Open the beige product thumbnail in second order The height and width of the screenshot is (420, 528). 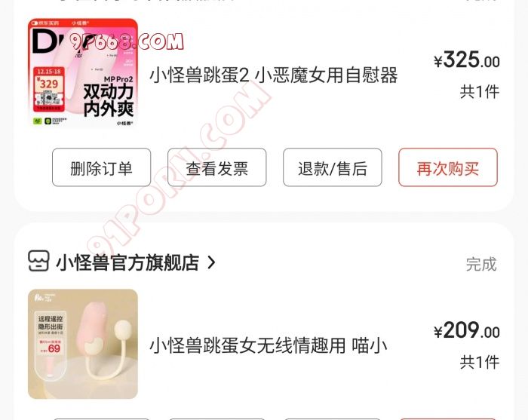tap(83, 344)
